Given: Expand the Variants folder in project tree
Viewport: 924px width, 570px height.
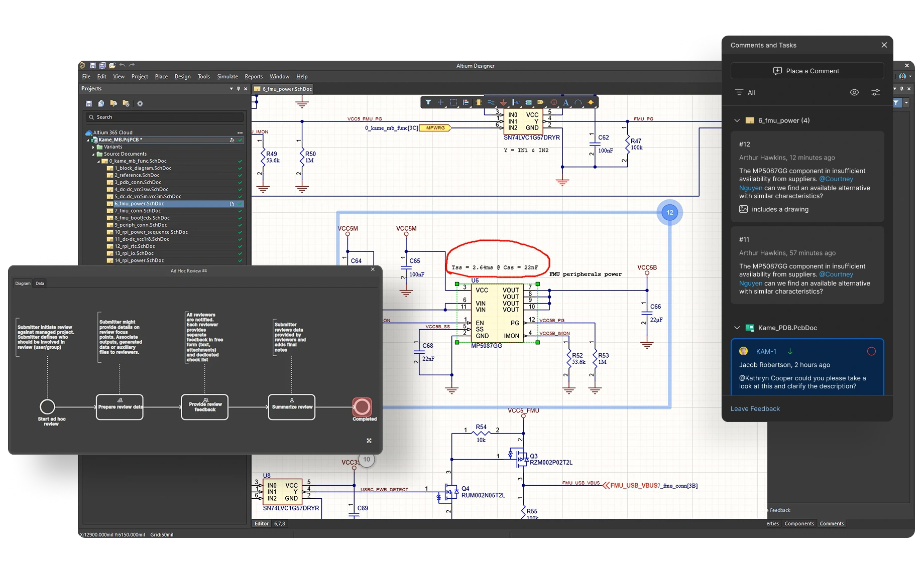Looking at the screenshot, I should pyautogui.click(x=93, y=147).
